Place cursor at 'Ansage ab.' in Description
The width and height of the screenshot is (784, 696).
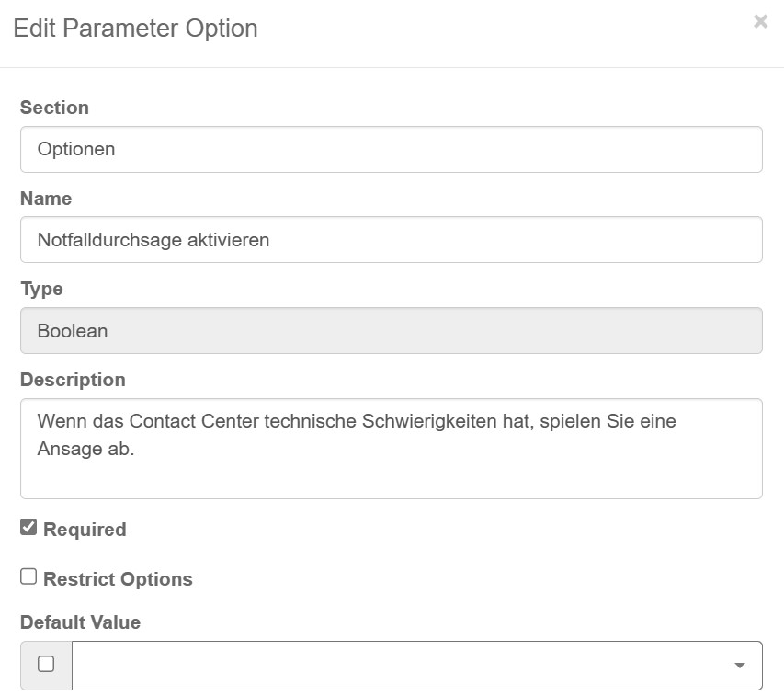(x=86, y=451)
